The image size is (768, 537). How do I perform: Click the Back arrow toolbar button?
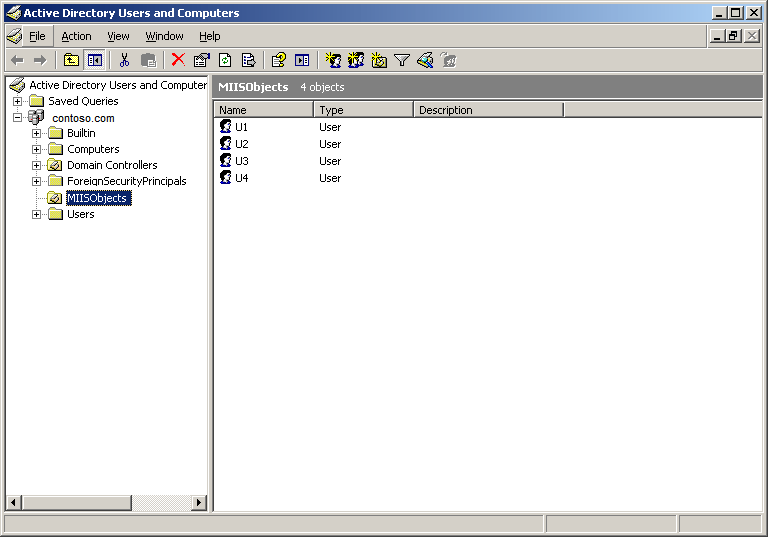pyautogui.click(x=18, y=60)
